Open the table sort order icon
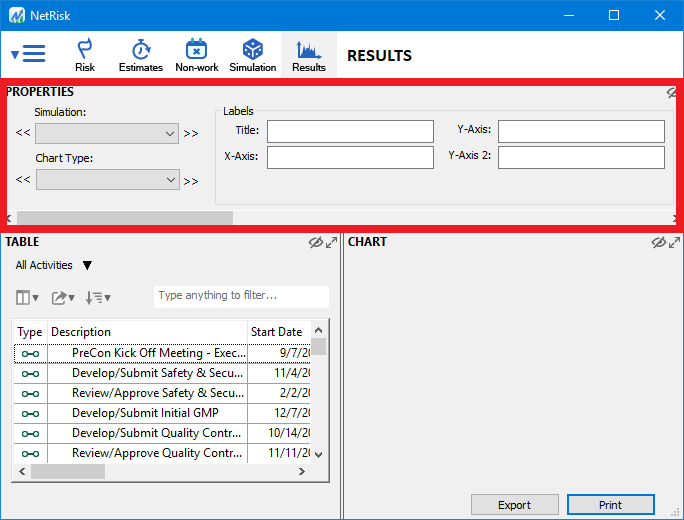 tap(98, 297)
